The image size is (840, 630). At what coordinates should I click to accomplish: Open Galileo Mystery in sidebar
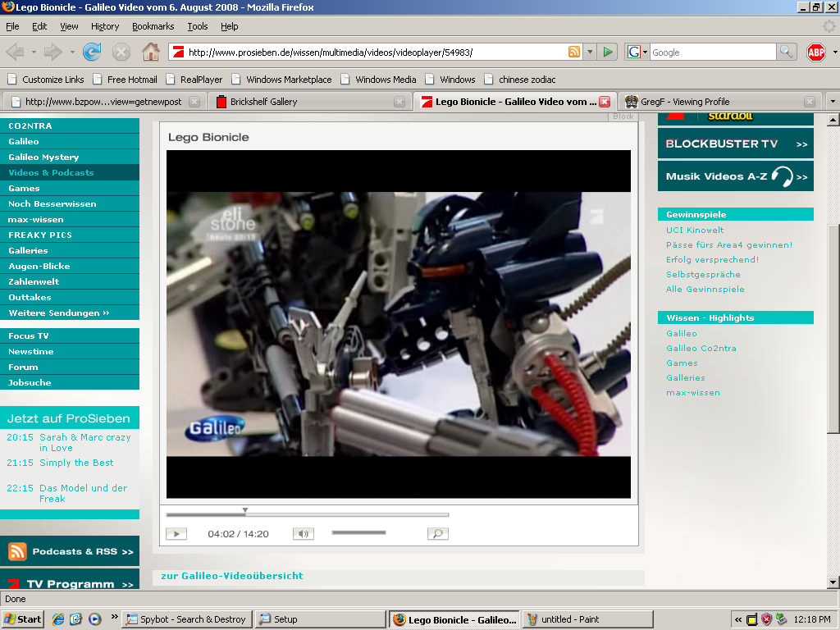click(x=70, y=157)
